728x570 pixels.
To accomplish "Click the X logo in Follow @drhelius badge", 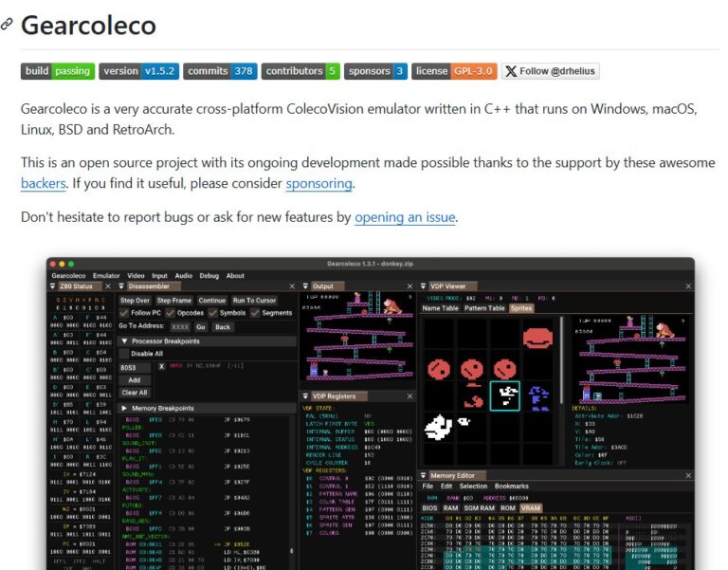I will click(511, 71).
